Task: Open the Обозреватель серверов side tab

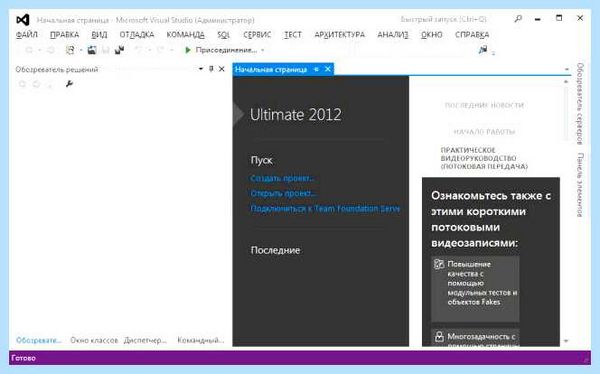Action: coord(580,104)
